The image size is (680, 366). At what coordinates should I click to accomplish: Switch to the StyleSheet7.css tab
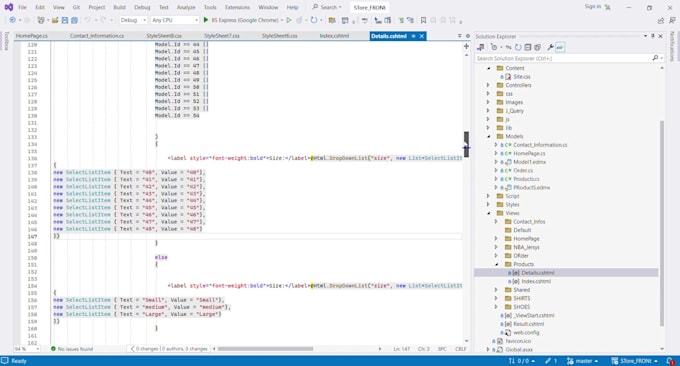(222, 36)
